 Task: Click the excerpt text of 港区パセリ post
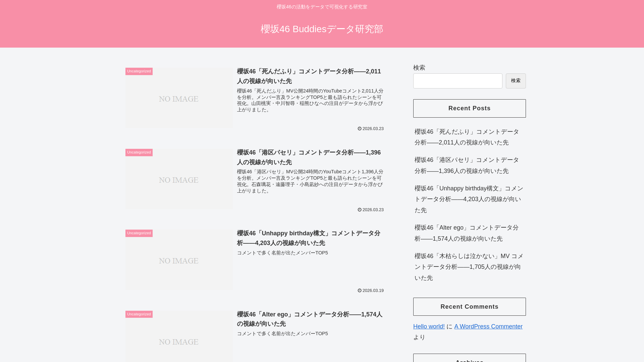click(310, 181)
